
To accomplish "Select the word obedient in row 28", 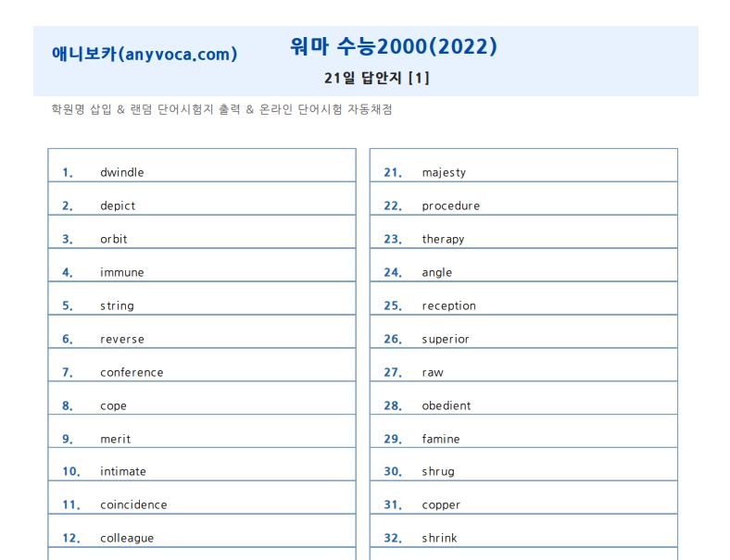I will tap(446, 406).
